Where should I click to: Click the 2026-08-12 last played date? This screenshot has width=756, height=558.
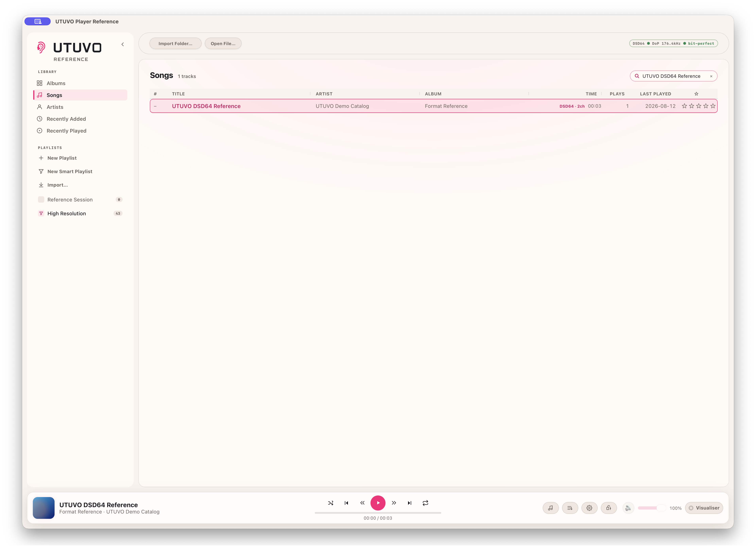660,106
